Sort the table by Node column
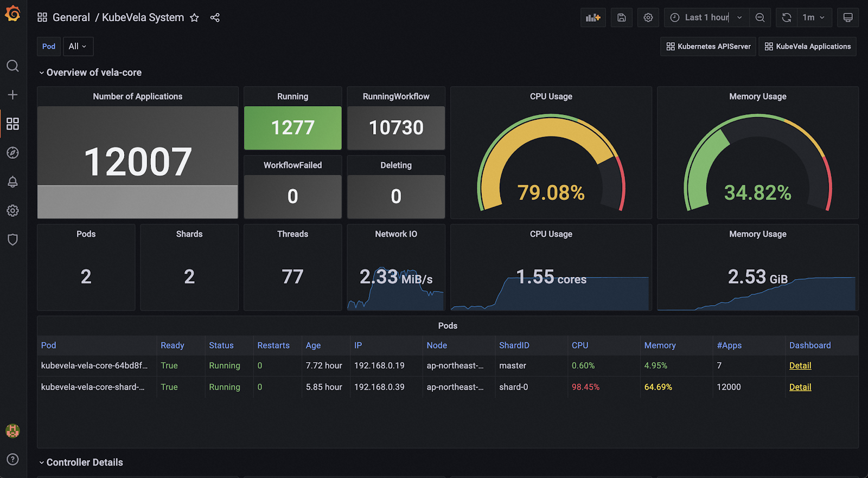This screenshot has width=868, height=478. click(437, 345)
